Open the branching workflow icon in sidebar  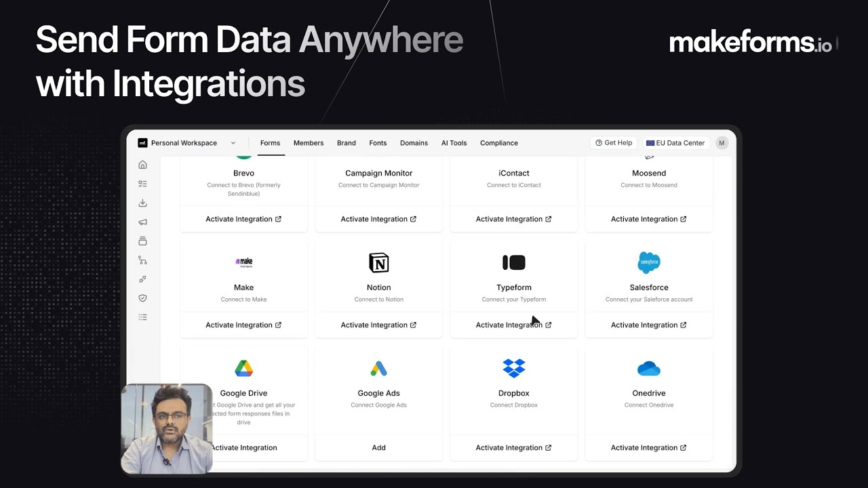(x=142, y=260)
